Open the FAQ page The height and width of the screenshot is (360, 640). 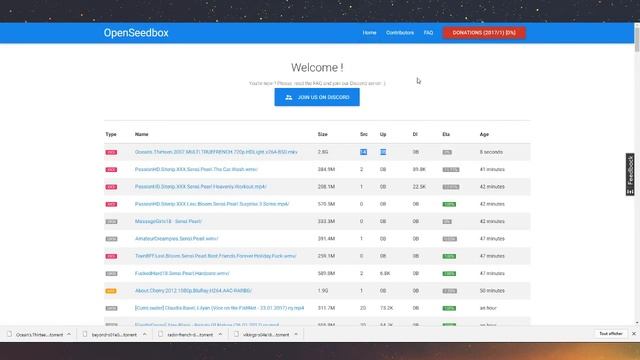(428, 33)
